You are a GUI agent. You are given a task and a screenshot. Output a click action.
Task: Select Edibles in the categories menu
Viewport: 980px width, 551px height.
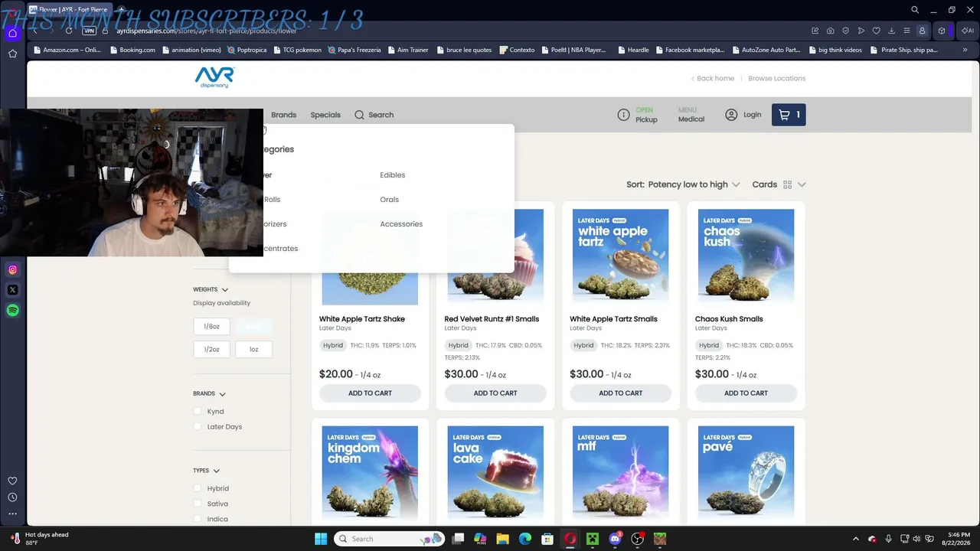point(393,175)
